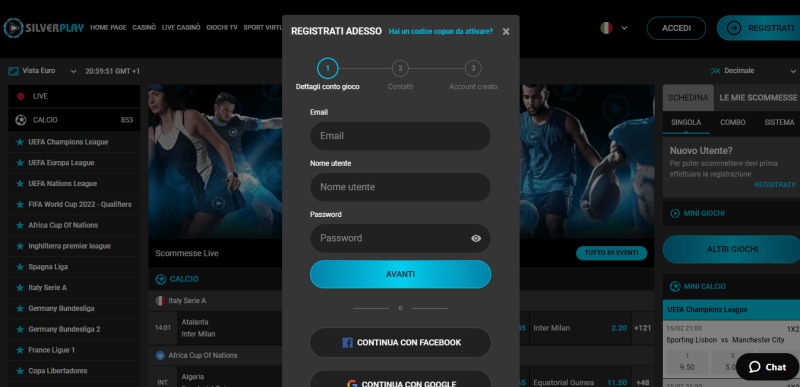The height and width of the screenshot is (387, 800).
Task: Click star icon beside Copa Libertadores
Action: pyautogui.click(x=20, y=371)
